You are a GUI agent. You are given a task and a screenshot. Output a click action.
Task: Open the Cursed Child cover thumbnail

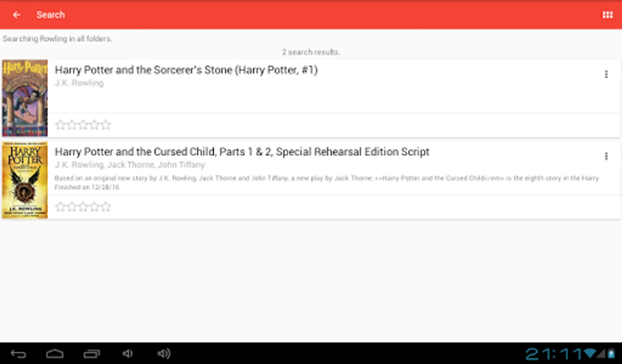coord(25,180)
